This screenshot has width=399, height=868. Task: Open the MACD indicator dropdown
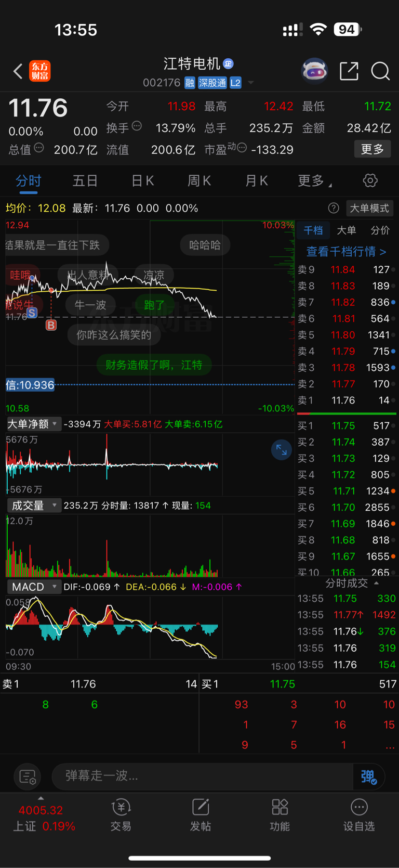point(34,587)
